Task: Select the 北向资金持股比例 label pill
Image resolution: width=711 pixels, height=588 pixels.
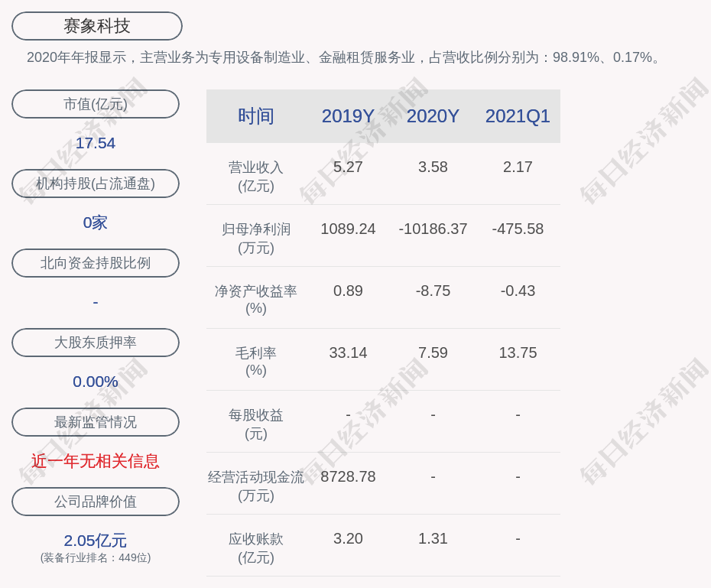Action: point(96,263)
